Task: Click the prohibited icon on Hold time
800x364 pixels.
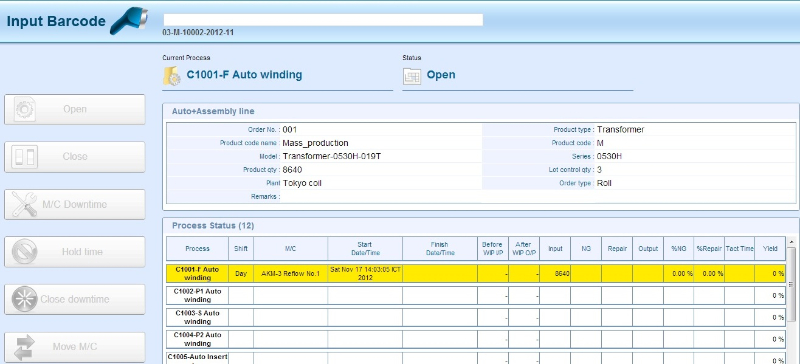Action: click(24, 252)
